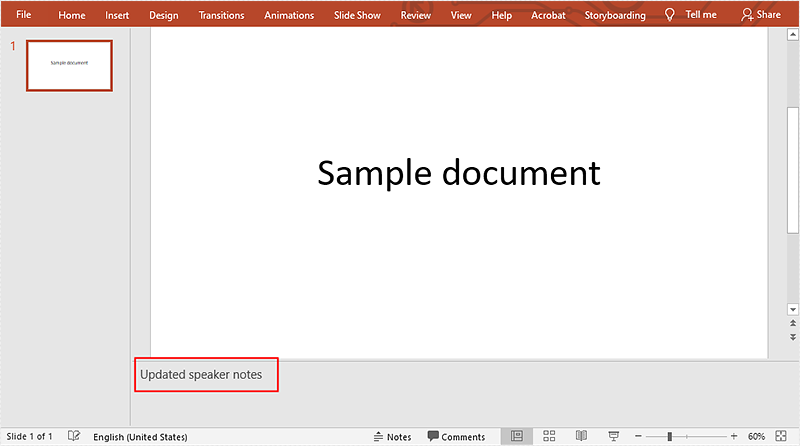Click the scroll up arrow
This screenshot has width=800, height=446.
[792, 35]
